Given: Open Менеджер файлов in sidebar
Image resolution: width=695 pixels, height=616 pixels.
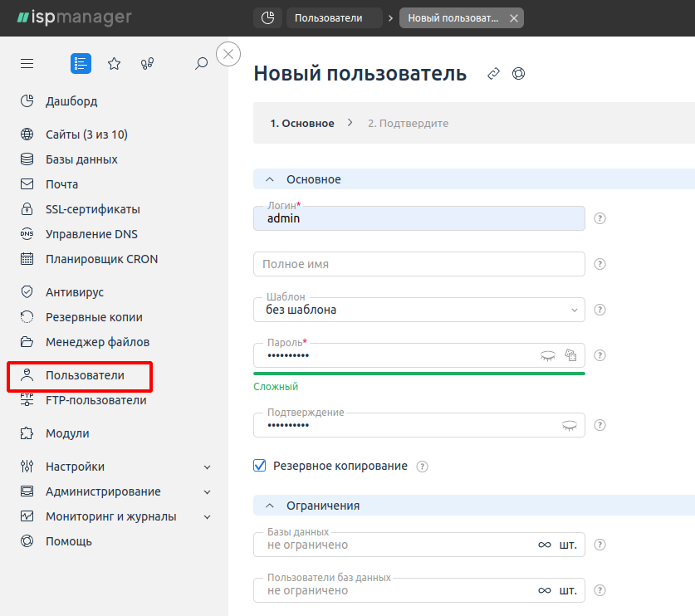Looking at the screenshot, I should (97, 342).
